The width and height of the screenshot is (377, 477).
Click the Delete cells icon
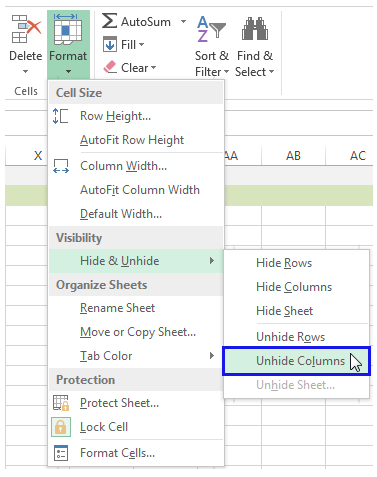tap(26, 29)
